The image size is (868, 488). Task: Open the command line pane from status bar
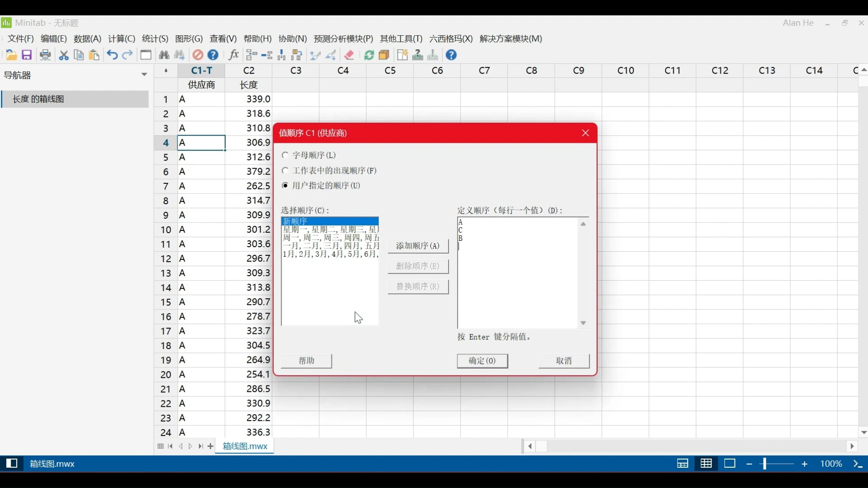[x=12, y=464]
